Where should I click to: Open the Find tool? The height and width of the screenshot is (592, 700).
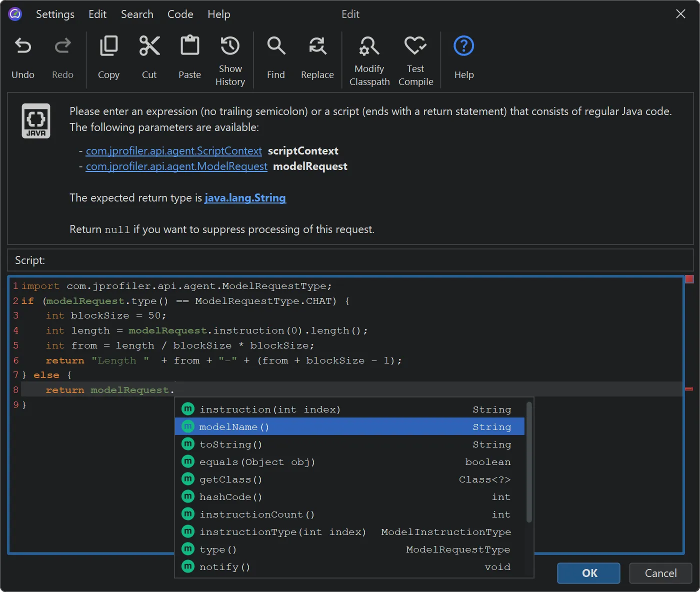(276, 57)
